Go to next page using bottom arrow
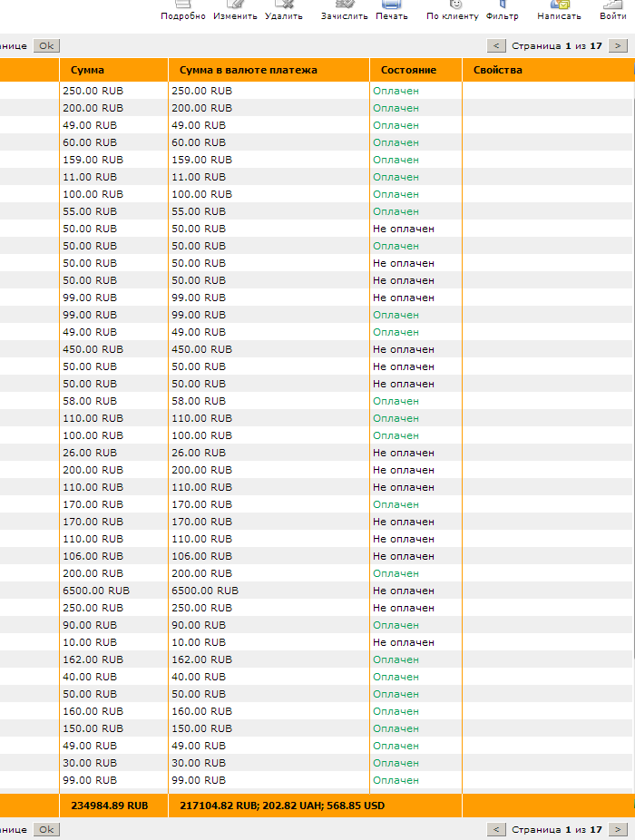The width and height of the screenshot is (635, 840). (618, 829)
